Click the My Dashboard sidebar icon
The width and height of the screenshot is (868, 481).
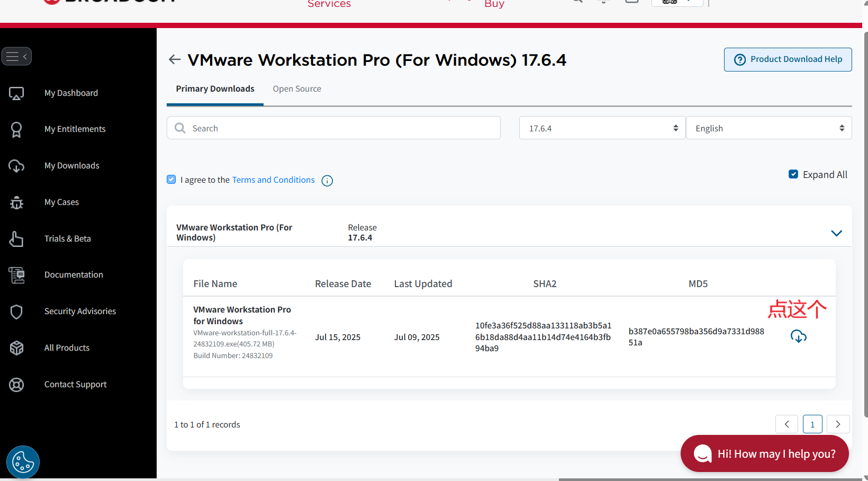tap(16, 93)
